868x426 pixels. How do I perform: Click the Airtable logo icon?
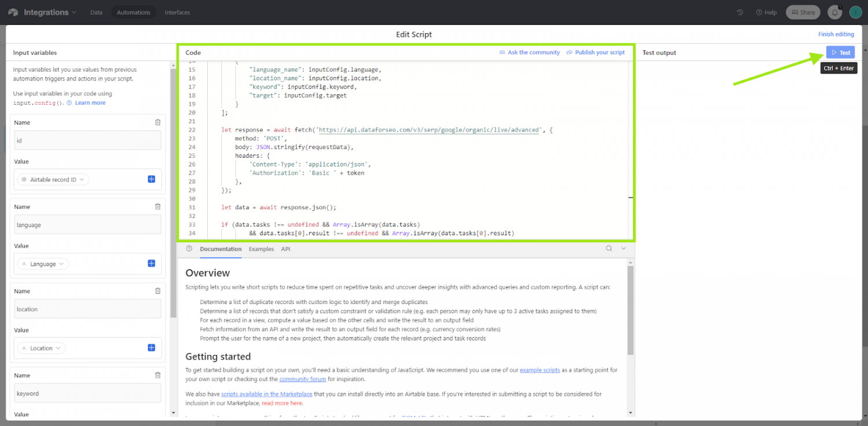tap(13, 12)
